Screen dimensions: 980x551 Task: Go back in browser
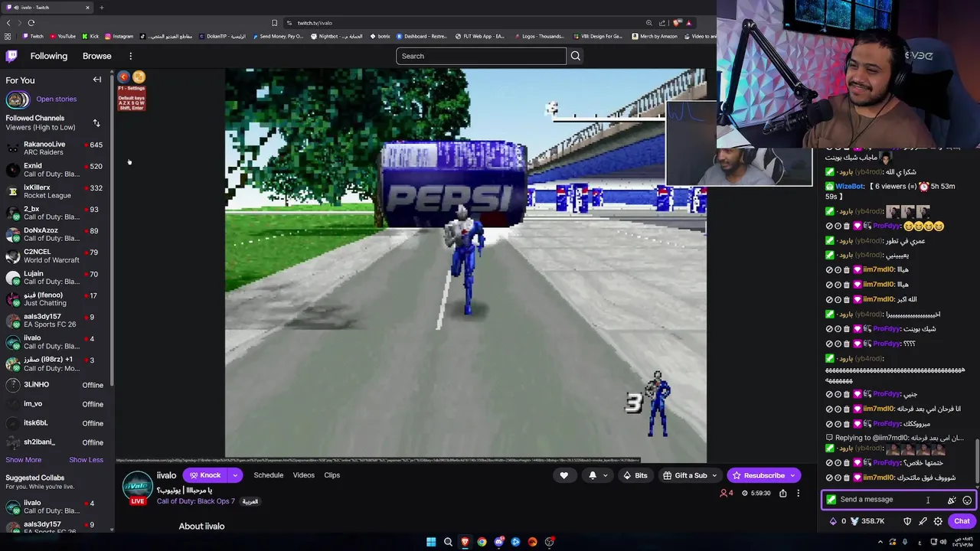tap(8, 23)
